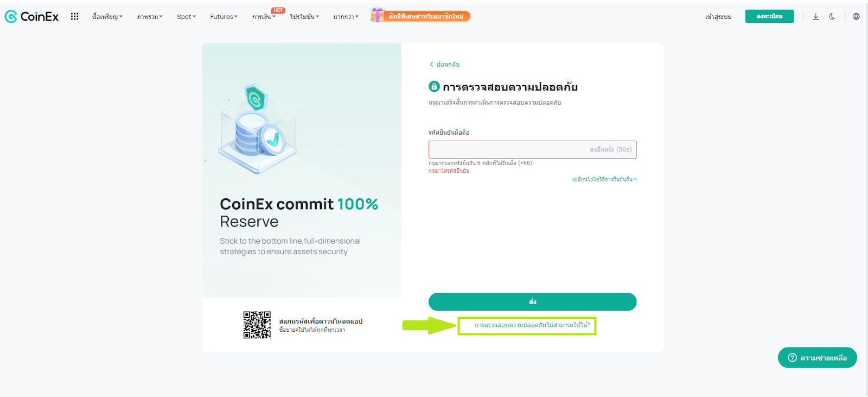Open the ความช่วยเหลือ help button

pyautogui.click(x=818, y=357)
